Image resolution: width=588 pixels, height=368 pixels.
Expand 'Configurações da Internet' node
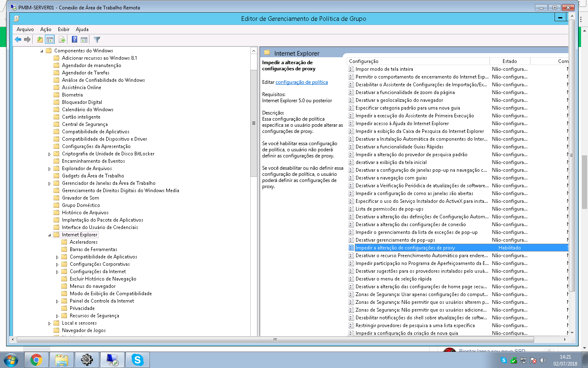pos(57,272)
